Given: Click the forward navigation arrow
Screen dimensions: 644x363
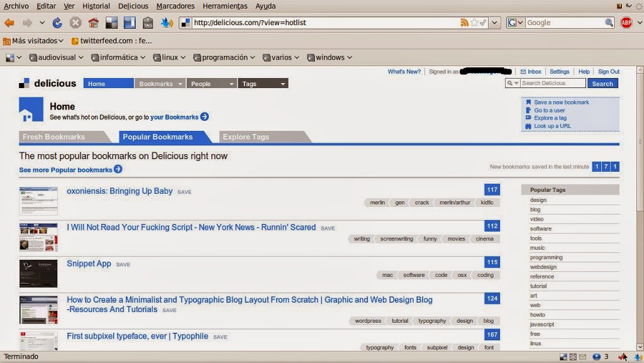Looking at the screenshot, I should (28, 23).
